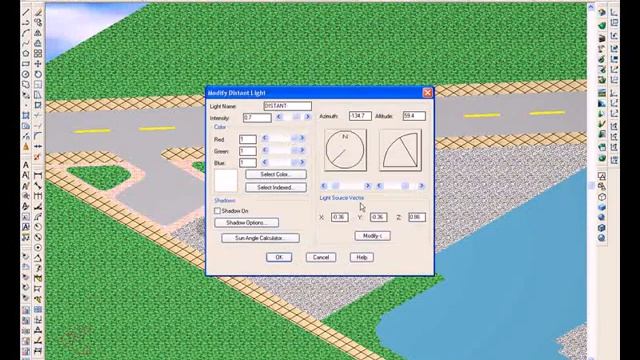
Task: Confirm the dialog with OK
Action: [x=279, y=257]
